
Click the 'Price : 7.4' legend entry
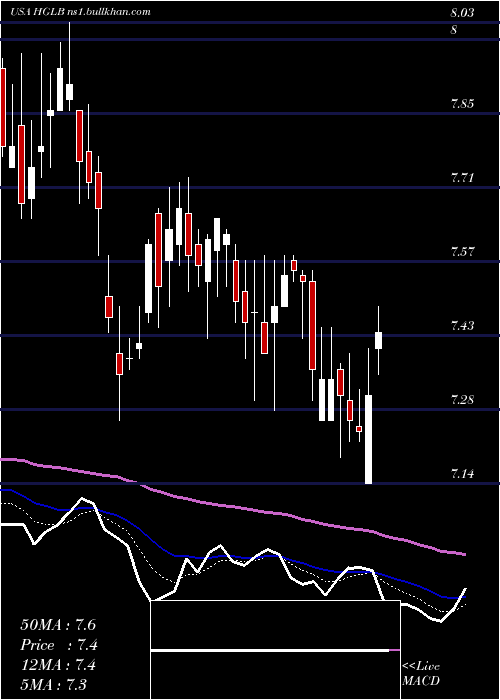pyautogui.click(x=59, y=645)
